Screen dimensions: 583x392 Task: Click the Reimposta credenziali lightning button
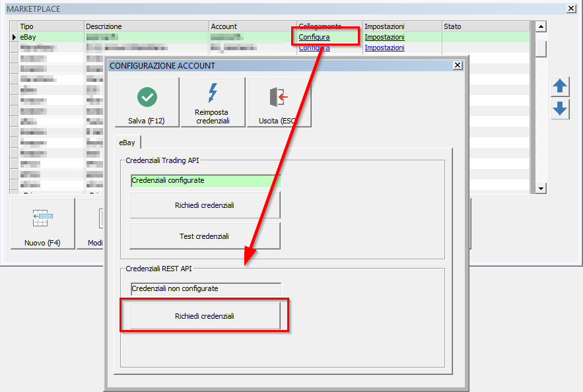[x=213, y=102]
